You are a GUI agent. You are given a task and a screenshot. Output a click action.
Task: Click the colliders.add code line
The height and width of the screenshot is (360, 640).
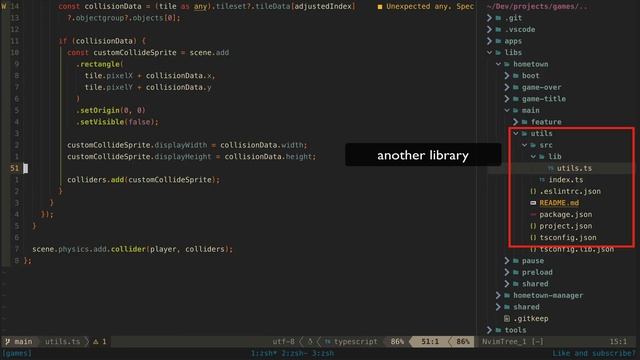143,180
